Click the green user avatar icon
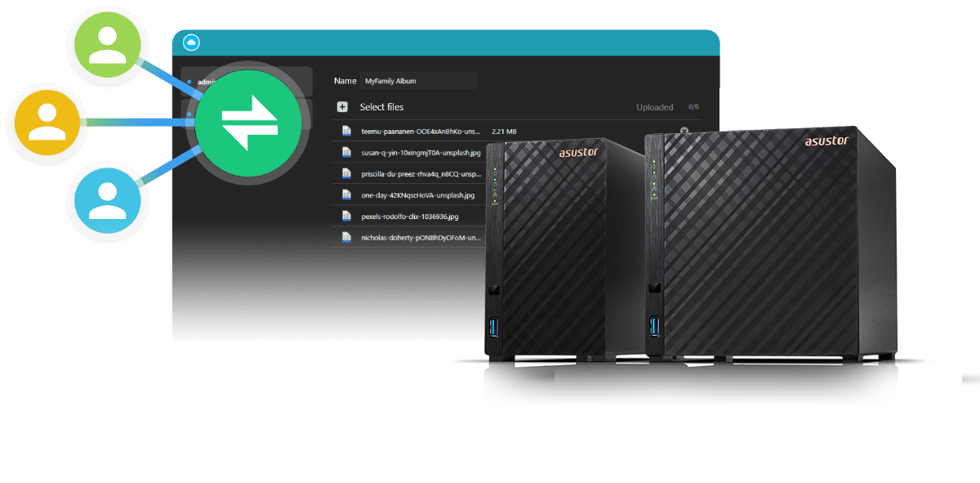Image resolution: width=980 pixels, height=483 pixels. tap(107, 43)
